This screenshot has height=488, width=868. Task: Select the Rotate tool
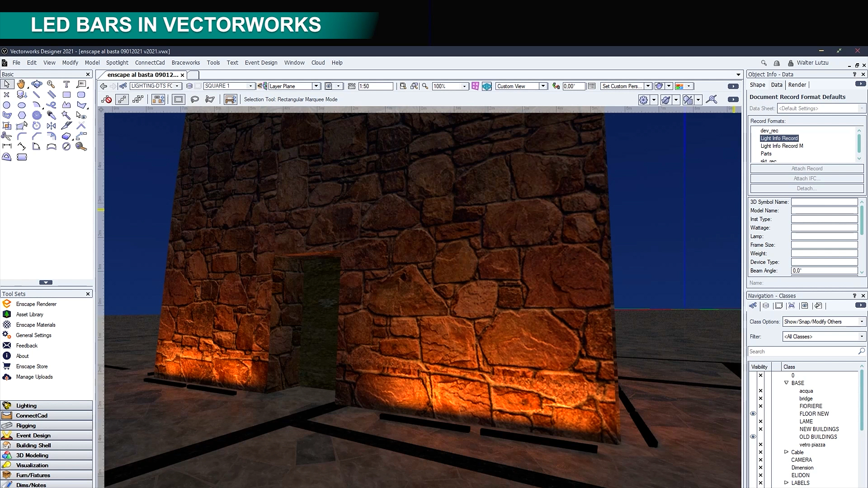point(37,126)
